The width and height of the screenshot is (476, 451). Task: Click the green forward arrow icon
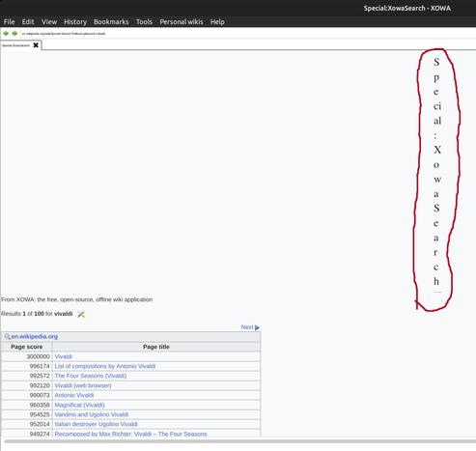coord(14,34)
